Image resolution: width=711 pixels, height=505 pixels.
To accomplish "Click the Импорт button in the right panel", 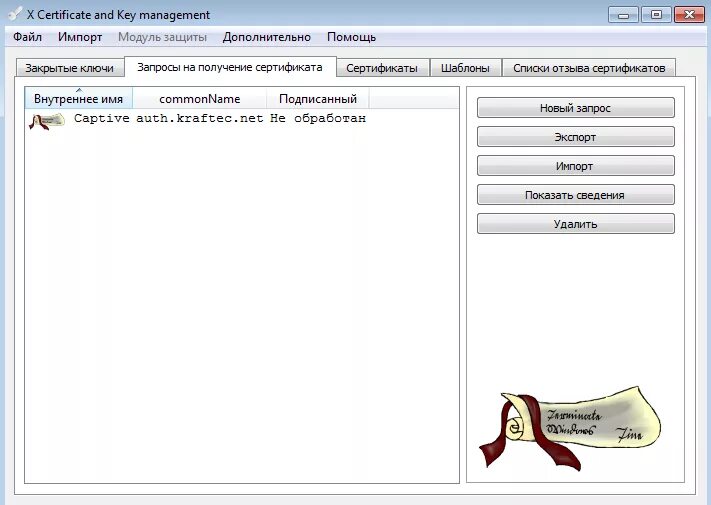I will pos(575,166).
